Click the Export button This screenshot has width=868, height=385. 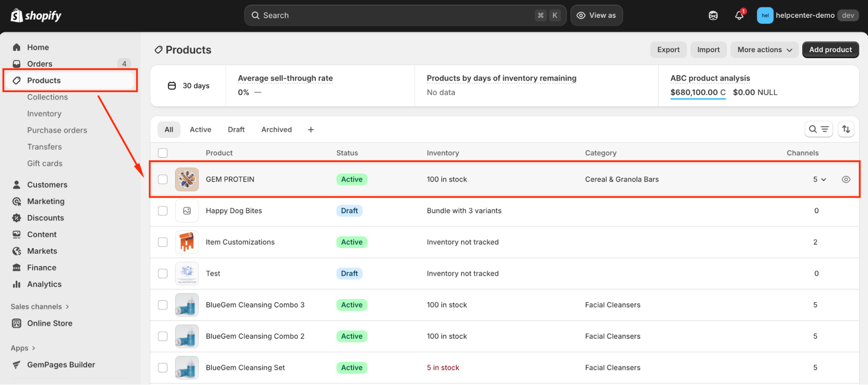[668, 50]
